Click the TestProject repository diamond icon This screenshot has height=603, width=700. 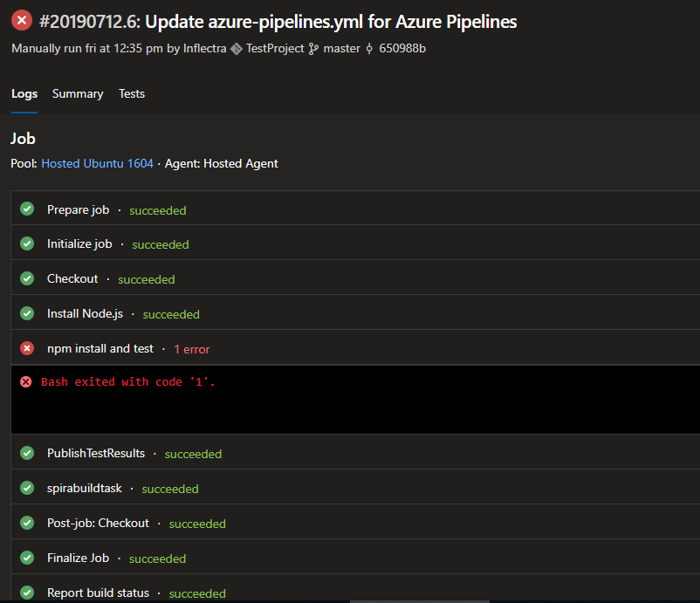(x=236, y=49)
